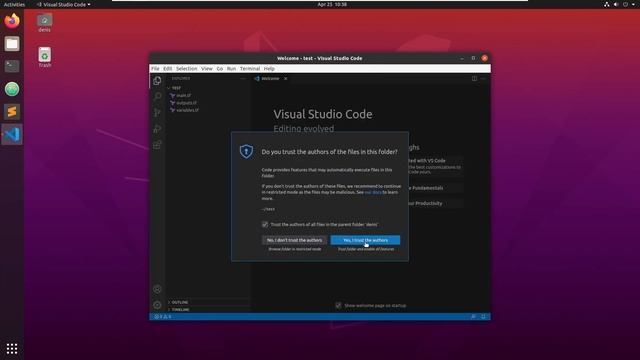
Task: Open Visual Studio Code app menu in top bar
Action: (x=63, y=4)
